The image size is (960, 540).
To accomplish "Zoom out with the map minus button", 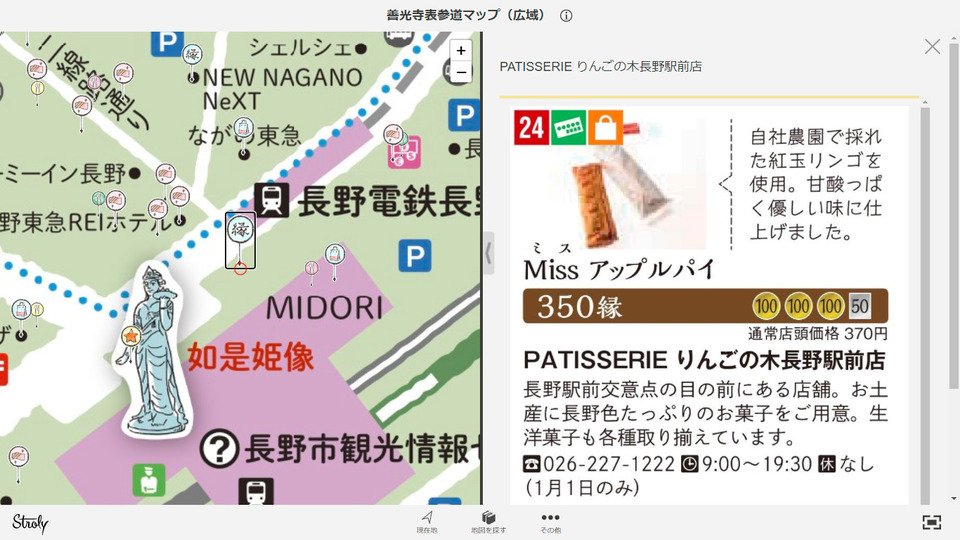I will (x=461, y=72).
